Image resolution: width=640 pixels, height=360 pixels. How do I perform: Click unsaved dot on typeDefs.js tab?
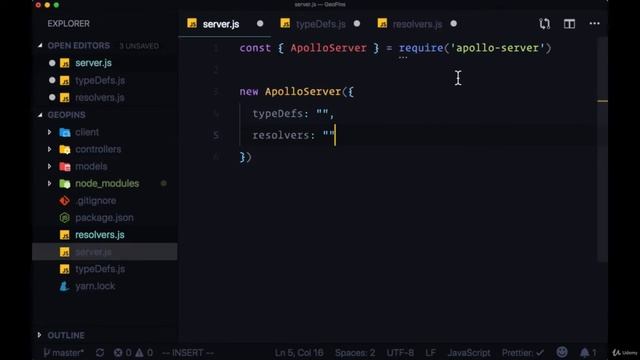pos(357,24)
